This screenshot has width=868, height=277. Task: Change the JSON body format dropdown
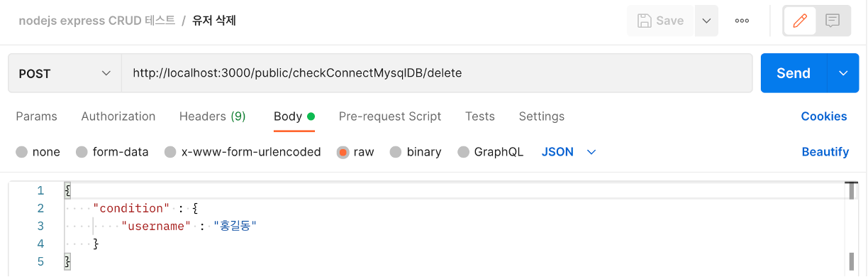tap(569, 152)
